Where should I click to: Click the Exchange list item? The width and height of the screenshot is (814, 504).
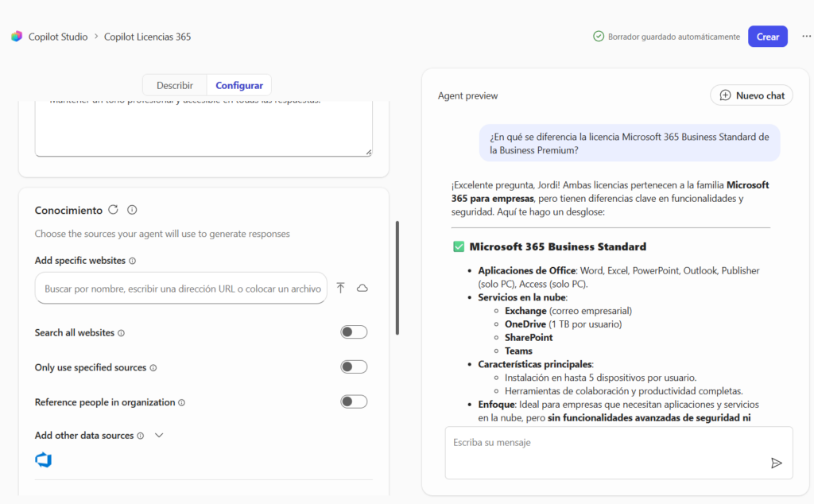(568, 311)
